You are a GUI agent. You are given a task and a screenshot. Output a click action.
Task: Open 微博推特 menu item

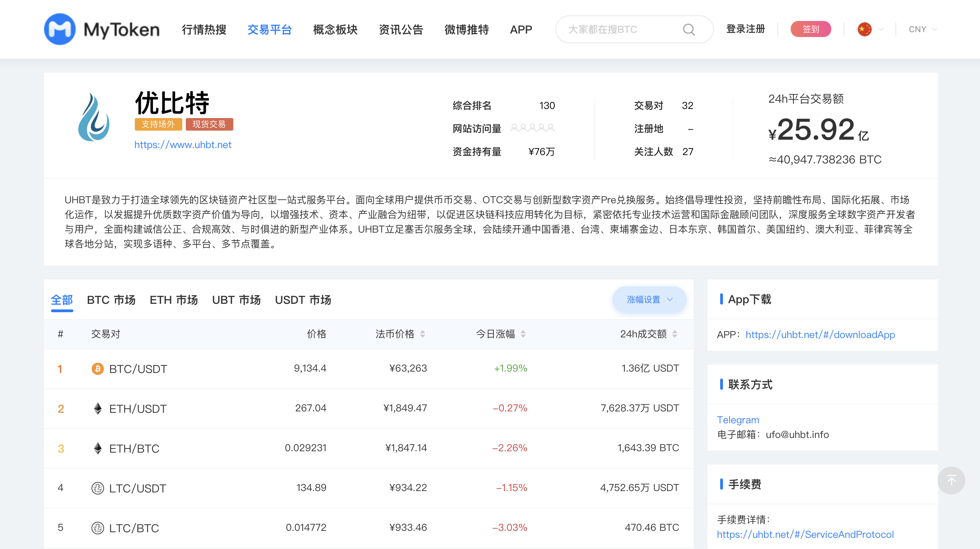tap(467, 29)
